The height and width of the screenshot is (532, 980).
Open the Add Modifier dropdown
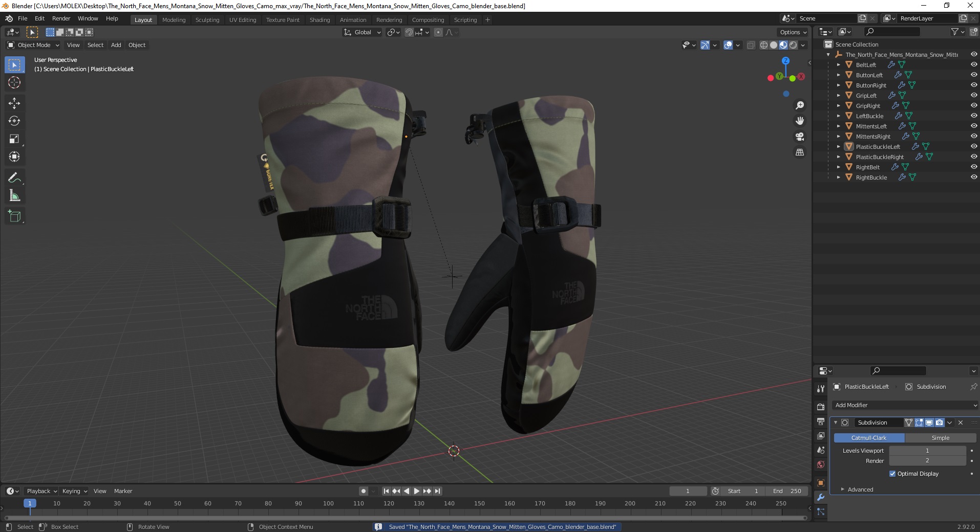906,405
